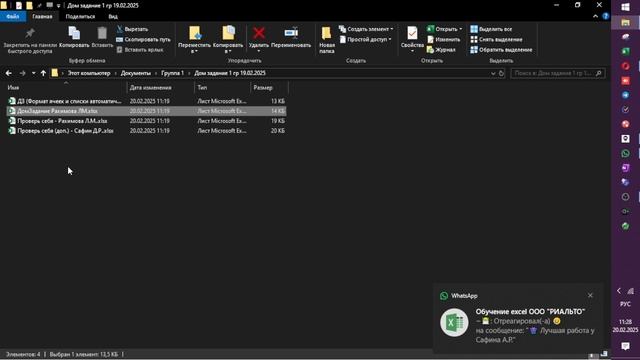This screenshot has width=640, height=360.
Task: Click the search box Поиск в: Дом задание
Action: [558, 73]
